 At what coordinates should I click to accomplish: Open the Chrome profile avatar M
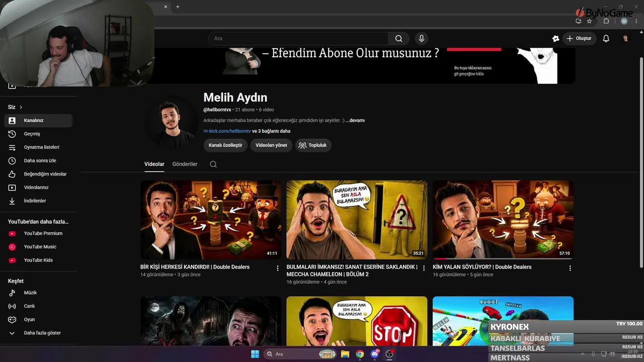pyautogui.click(x=624, y=21)
